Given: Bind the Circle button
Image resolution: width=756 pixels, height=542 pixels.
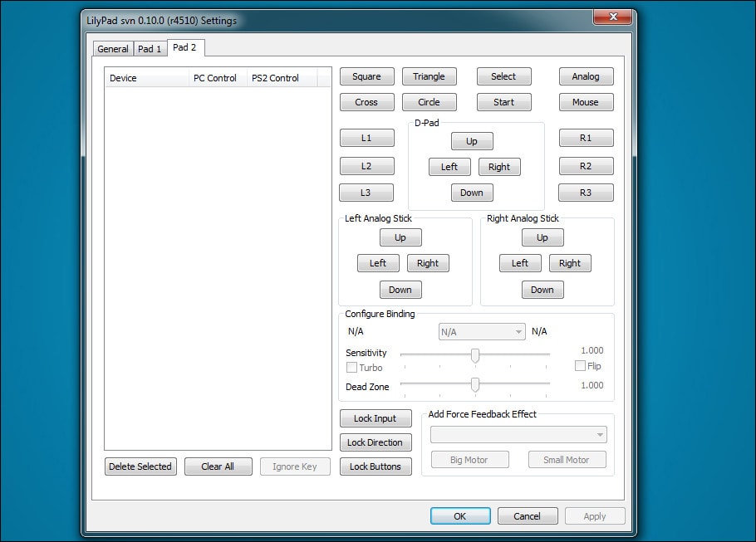Looking at the screenshot, I should tap(430, 102).
